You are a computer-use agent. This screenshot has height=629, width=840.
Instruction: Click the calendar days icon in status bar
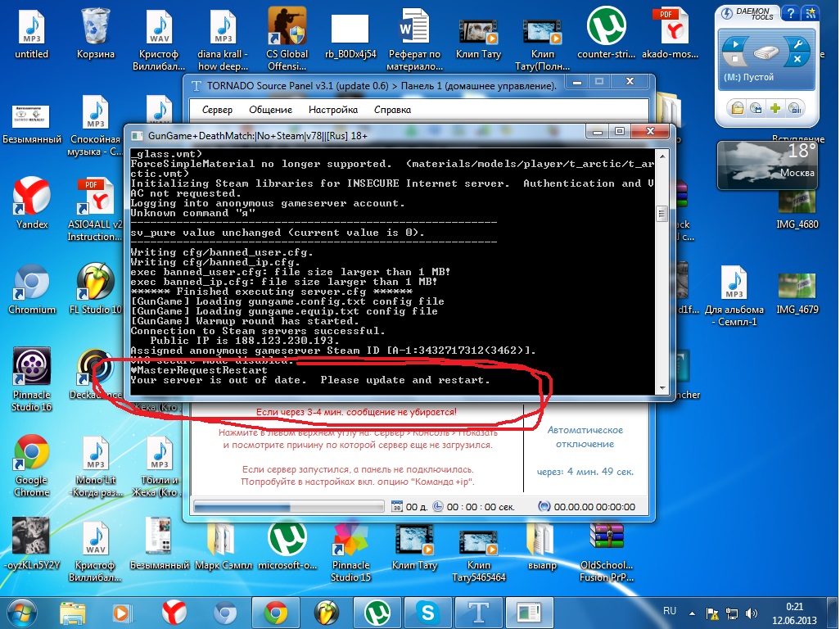pyautogui.click(x=396, y=506)
